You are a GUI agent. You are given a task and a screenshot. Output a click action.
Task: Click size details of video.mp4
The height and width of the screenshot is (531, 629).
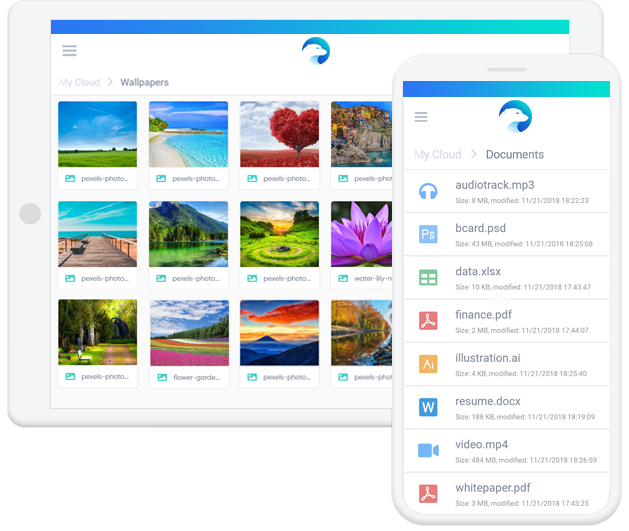pos(526,460)
